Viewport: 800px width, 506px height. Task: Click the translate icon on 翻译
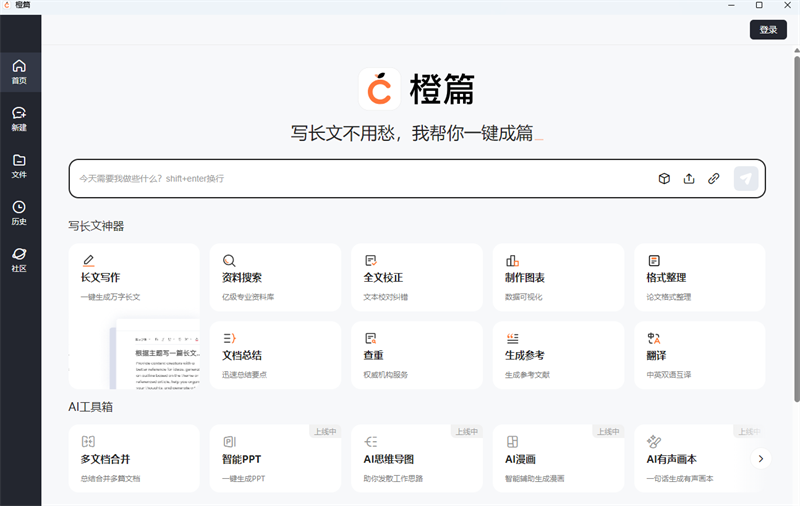click(x=654, y=338)
